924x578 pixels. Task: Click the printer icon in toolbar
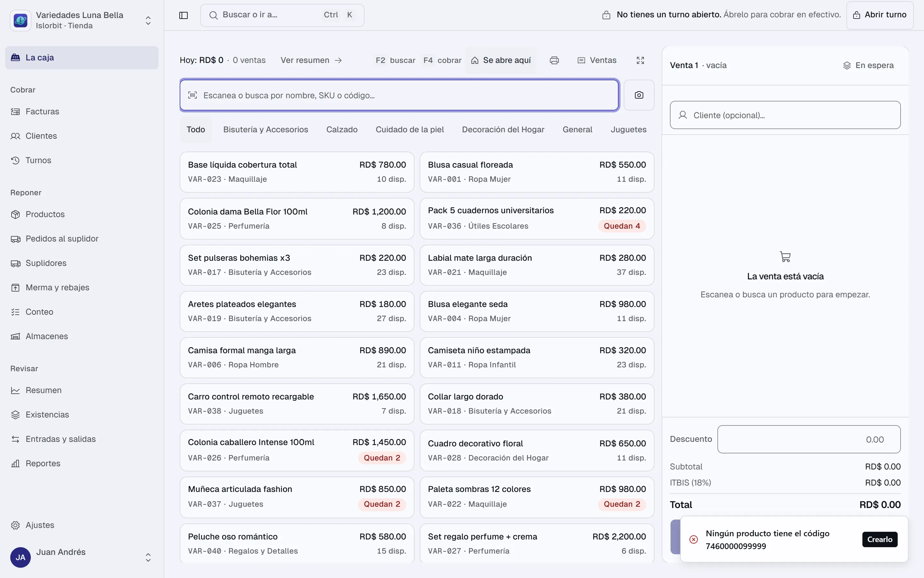[554, 60]
